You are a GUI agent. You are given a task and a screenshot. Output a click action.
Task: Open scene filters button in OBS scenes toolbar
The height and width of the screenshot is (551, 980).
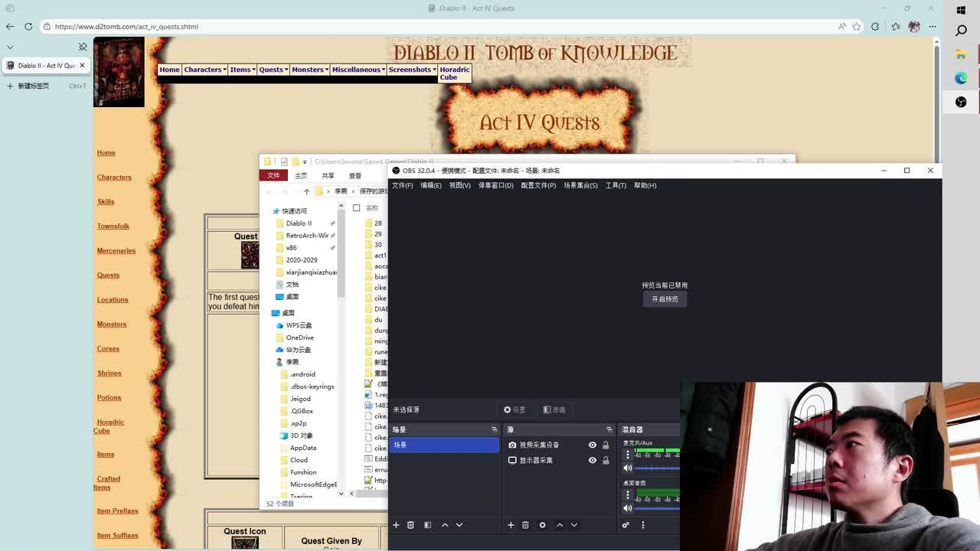(427, 525)
